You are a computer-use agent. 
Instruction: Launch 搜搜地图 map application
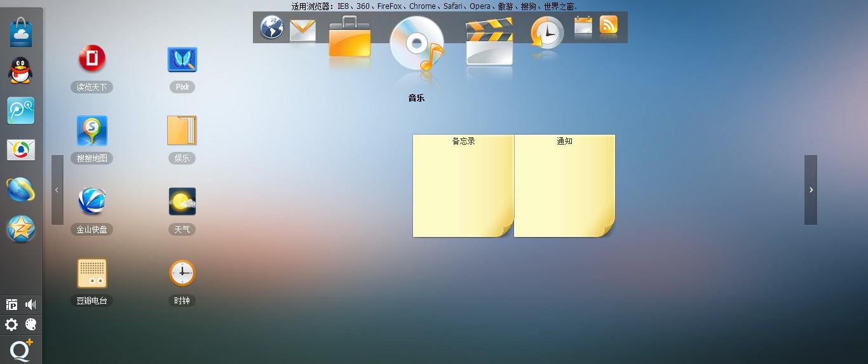(x=92, y=131)
